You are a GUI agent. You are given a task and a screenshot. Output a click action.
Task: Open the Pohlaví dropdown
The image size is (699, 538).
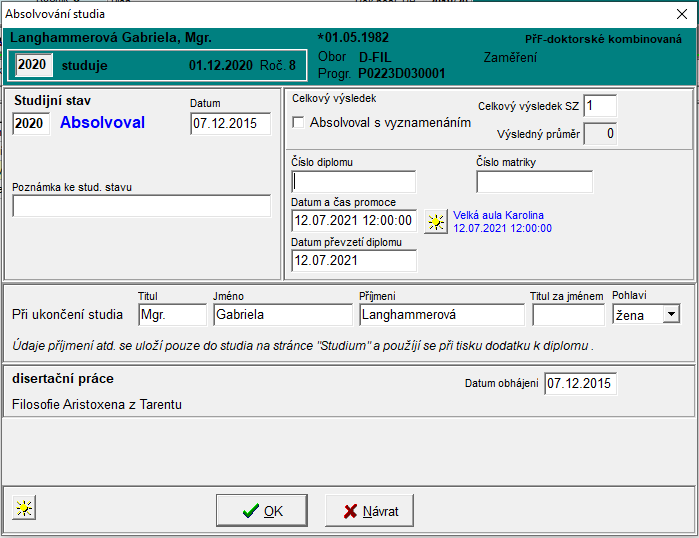click(670, 314)
